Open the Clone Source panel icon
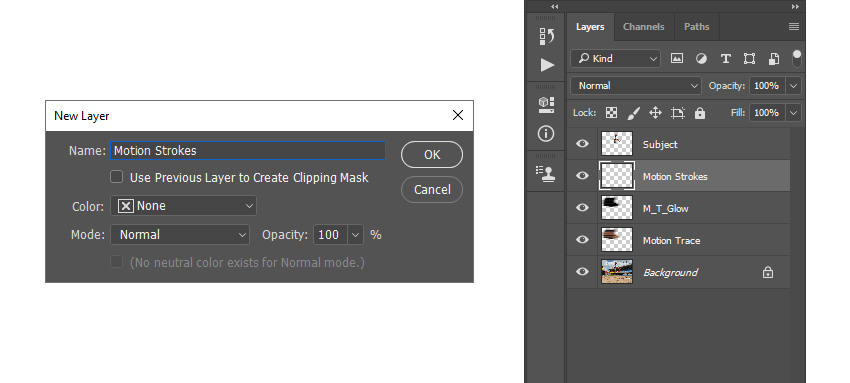 (x=544, y=173)
